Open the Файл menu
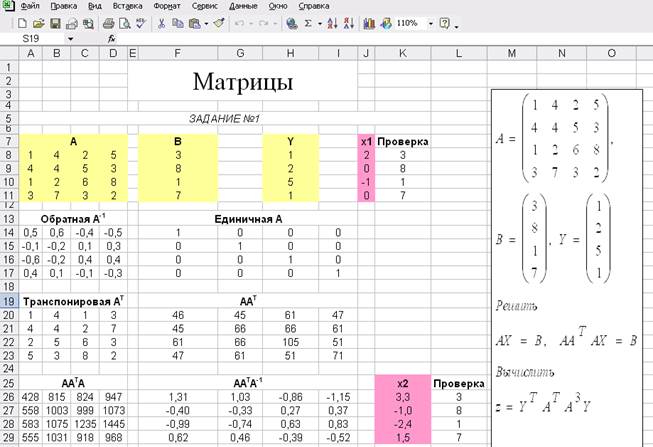Viewport: 653px width, 447px height. coord(30,6)
